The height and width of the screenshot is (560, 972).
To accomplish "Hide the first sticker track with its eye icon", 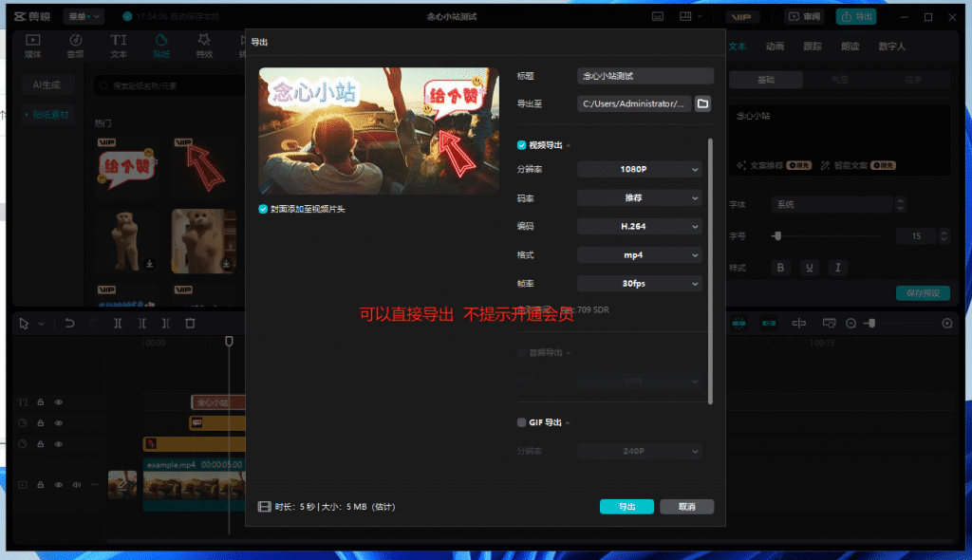I will coord(58,423).
